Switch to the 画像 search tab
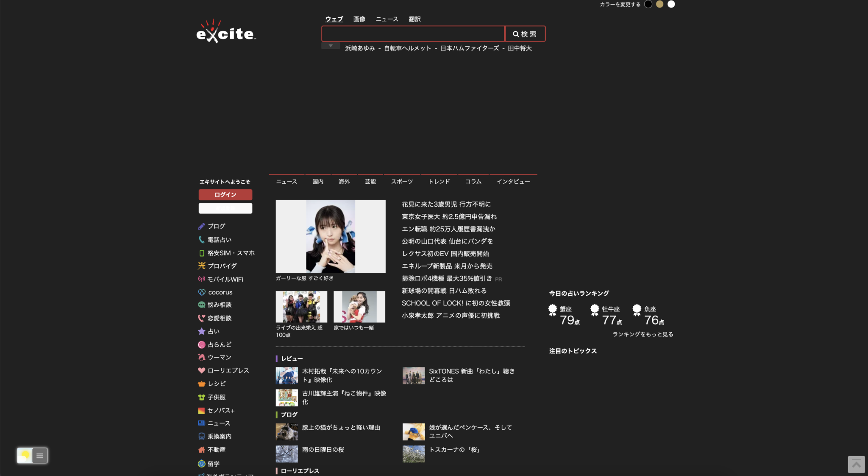This screenshot has width=868, height=476. coord(359,19)
